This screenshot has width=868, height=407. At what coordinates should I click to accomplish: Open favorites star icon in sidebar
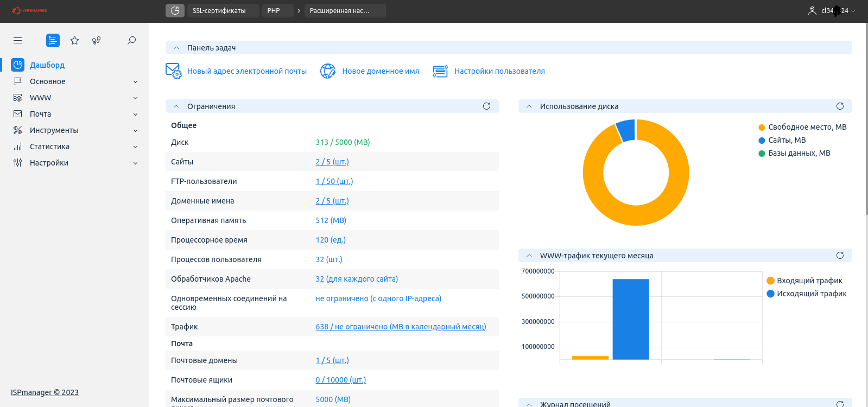[x=75, y=41]
